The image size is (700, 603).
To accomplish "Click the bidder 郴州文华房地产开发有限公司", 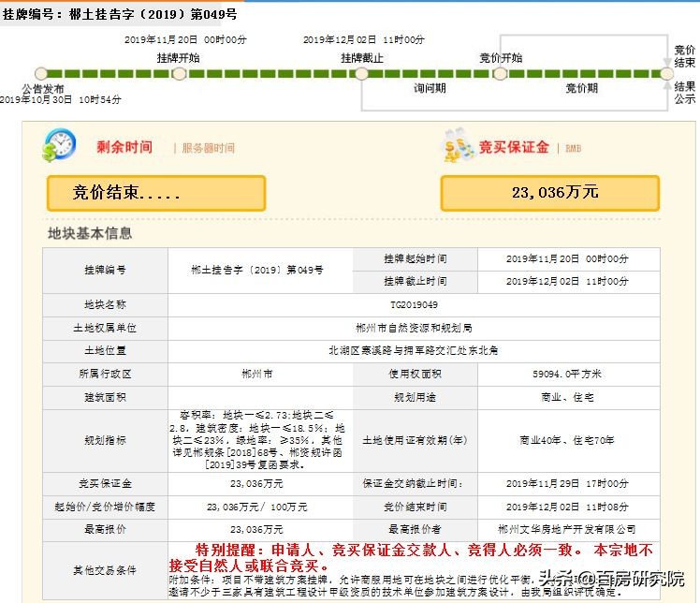I will [567, 529].
